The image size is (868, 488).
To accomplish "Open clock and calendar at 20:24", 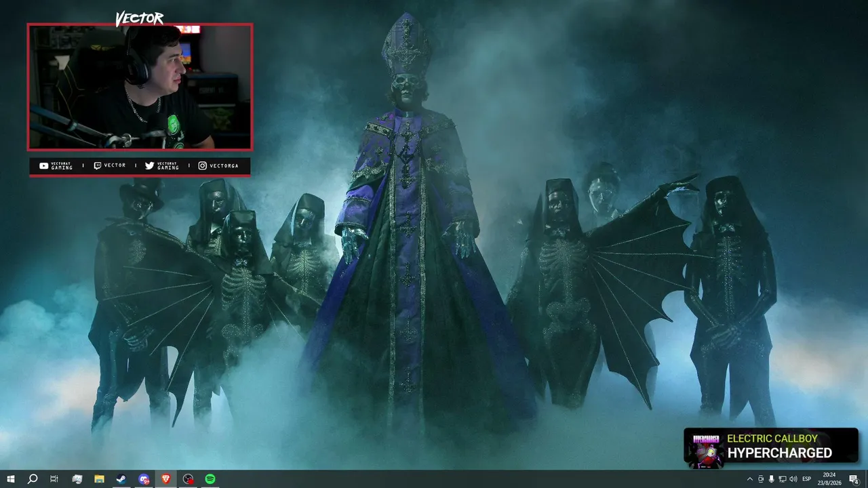I will click(x=829, y=479).
